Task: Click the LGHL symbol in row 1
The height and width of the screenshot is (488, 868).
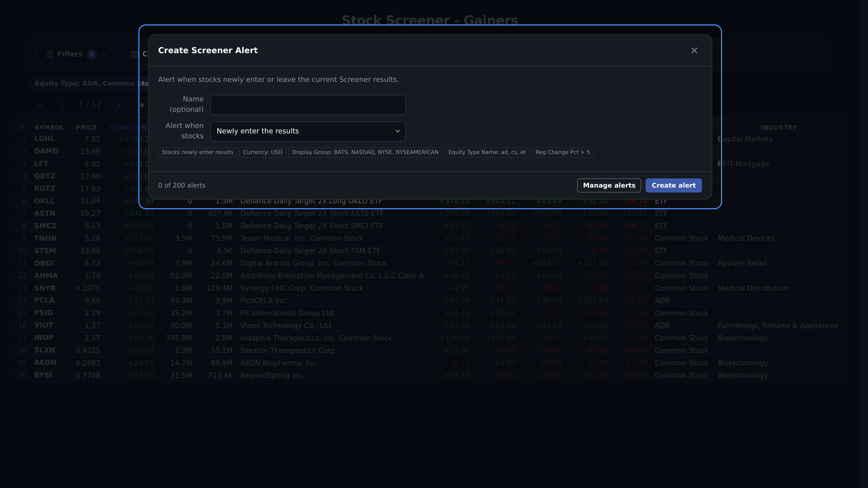Action: tap(44, 139)
